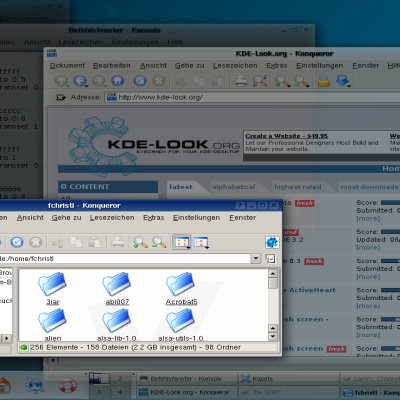Reload folder in fchristl Konqueror toolbar
400x400 pixels.
click(x=17, y=242)
